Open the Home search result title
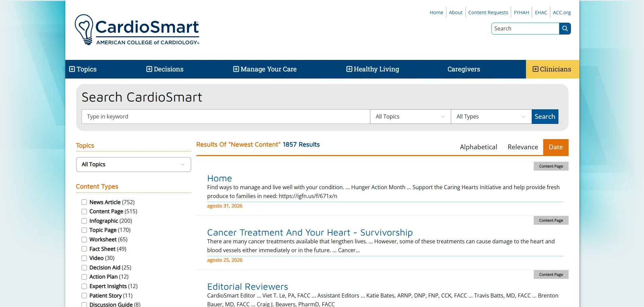 220,178
